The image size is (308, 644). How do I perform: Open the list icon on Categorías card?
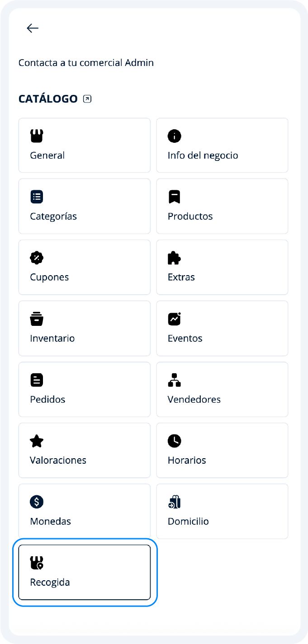pyautogui.click(x=37, y=197)
